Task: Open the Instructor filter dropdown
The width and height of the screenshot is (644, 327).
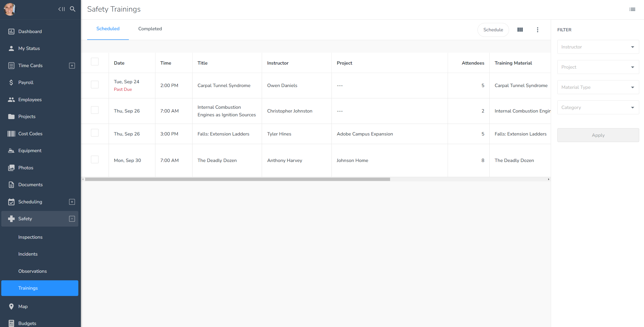Action: [598, 47]
